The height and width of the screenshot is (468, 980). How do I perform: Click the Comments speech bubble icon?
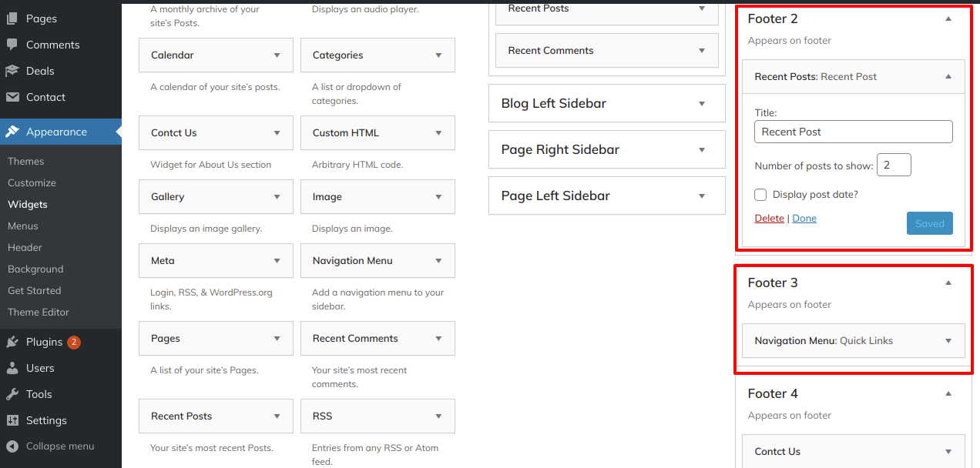(x=12, y=45)
